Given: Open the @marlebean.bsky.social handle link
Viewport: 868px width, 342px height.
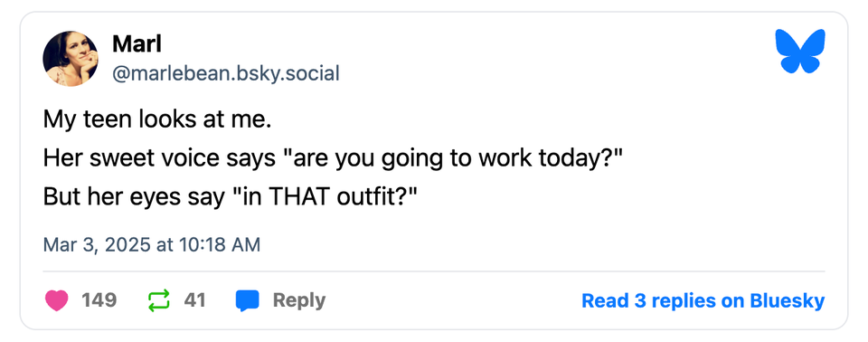Looking at the screenshot, I should tap(226, 73).
